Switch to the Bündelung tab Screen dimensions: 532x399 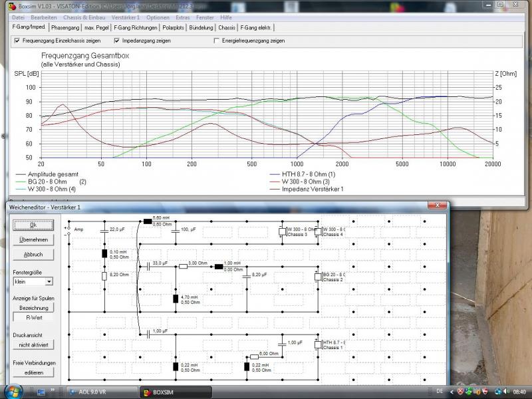201,28
